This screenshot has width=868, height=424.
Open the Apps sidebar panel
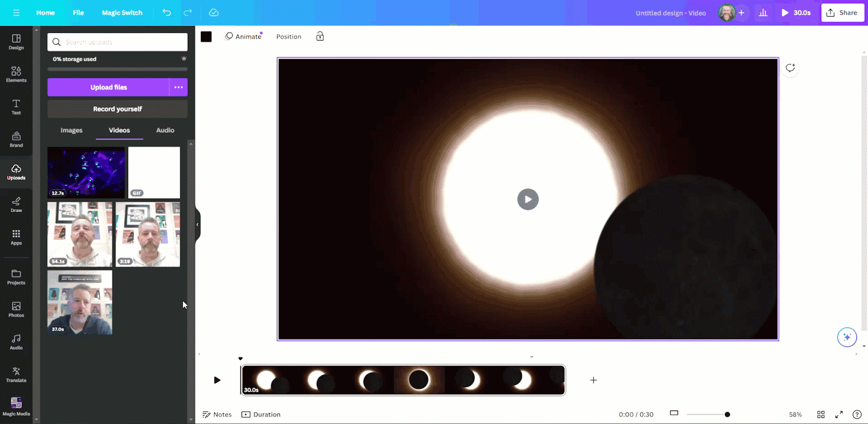(x=16, y=237)
